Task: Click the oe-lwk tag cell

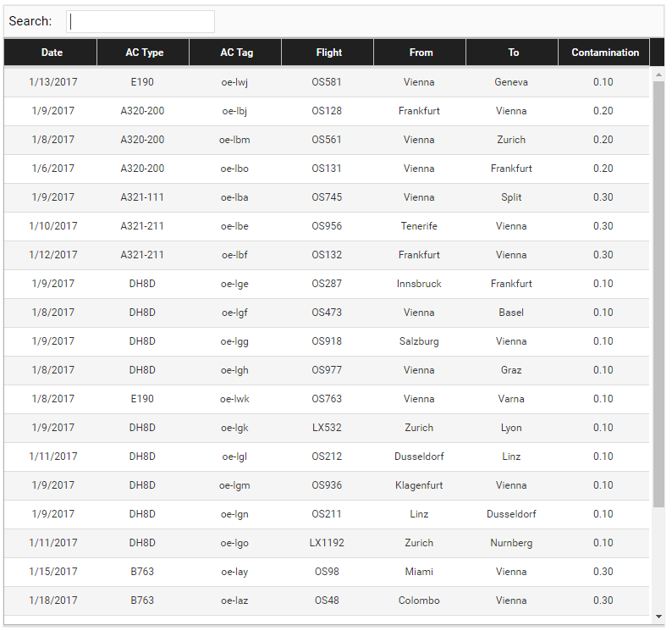Action: point(234,399)
